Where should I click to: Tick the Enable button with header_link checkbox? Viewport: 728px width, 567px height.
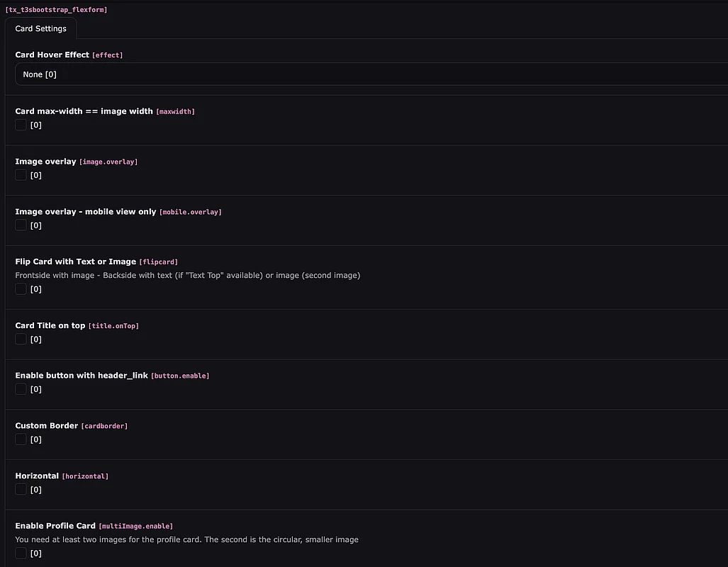tap(21, 389)
